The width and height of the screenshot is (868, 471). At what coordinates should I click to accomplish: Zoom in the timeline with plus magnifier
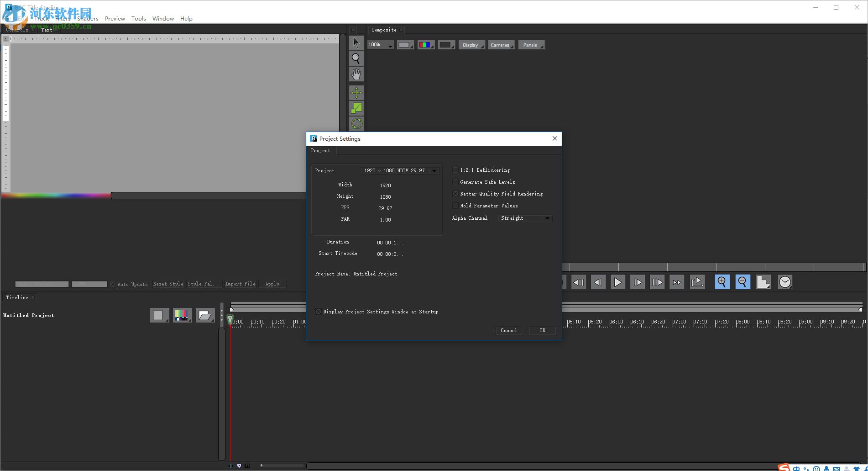tap(722, 282)
